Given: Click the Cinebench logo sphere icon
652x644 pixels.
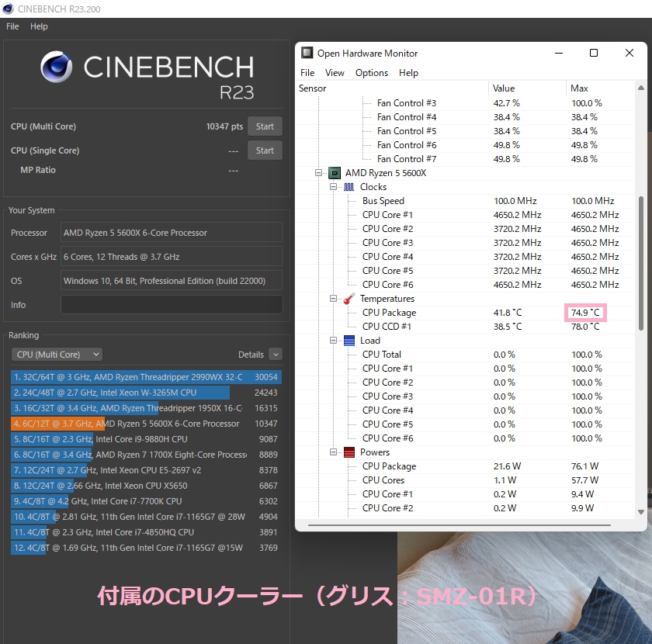Looking at the screenshot, I should tap(57, 67).
